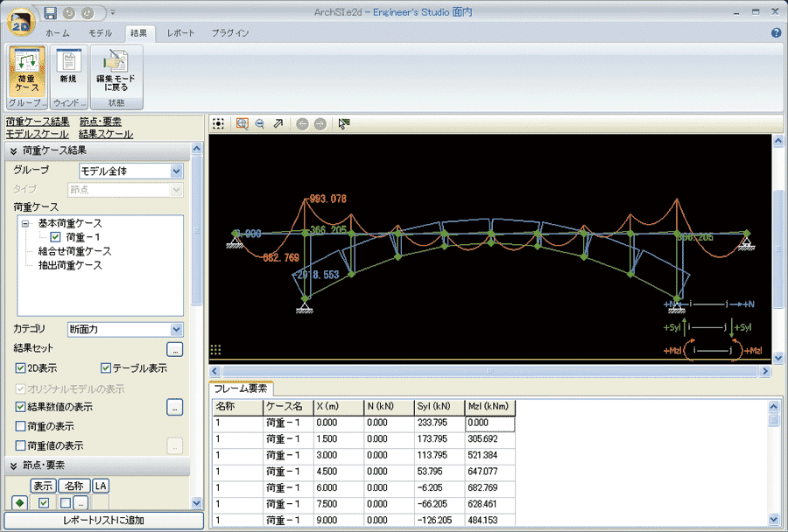Click the viewport horizontal scrollbar left arrow
Viewport: 788px width, 532px height.
click(215, 371)
